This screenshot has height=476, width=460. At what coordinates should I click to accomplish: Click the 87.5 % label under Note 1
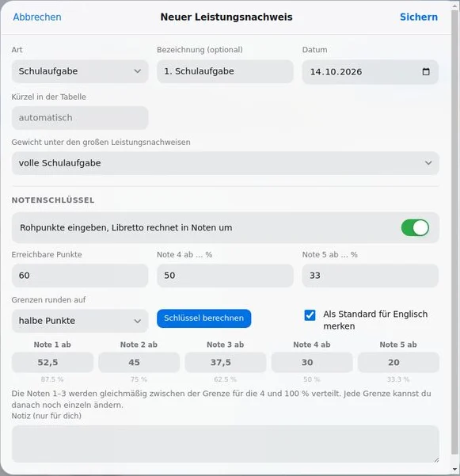click(52, 379)
